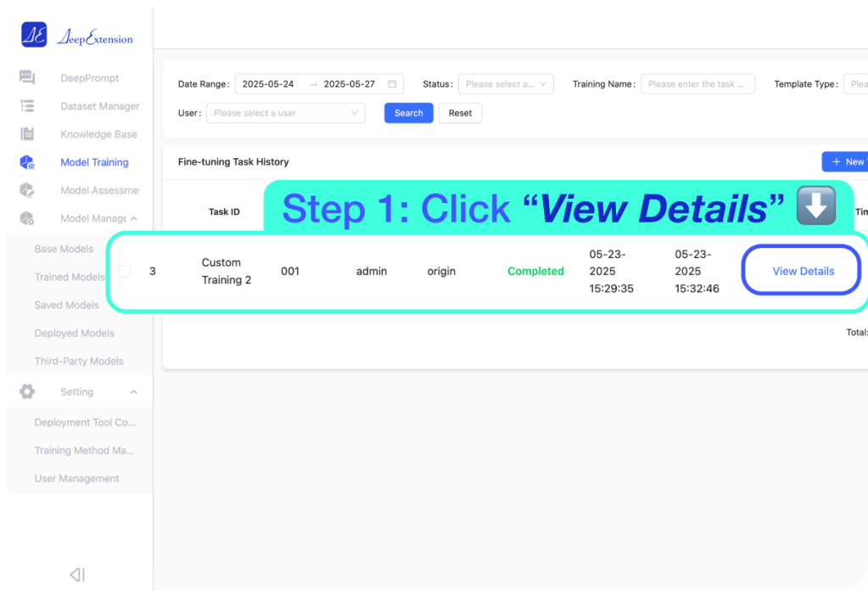The height and width of the screenshot is (591, 868).
Task: Click the Knowledge Base icon
Action: [x=27, y=134]
